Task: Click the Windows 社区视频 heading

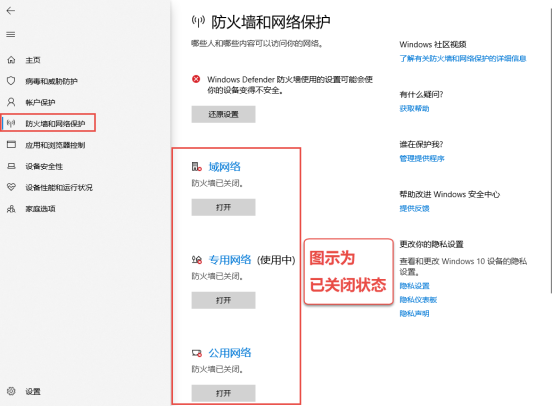Action: point(433,44)
